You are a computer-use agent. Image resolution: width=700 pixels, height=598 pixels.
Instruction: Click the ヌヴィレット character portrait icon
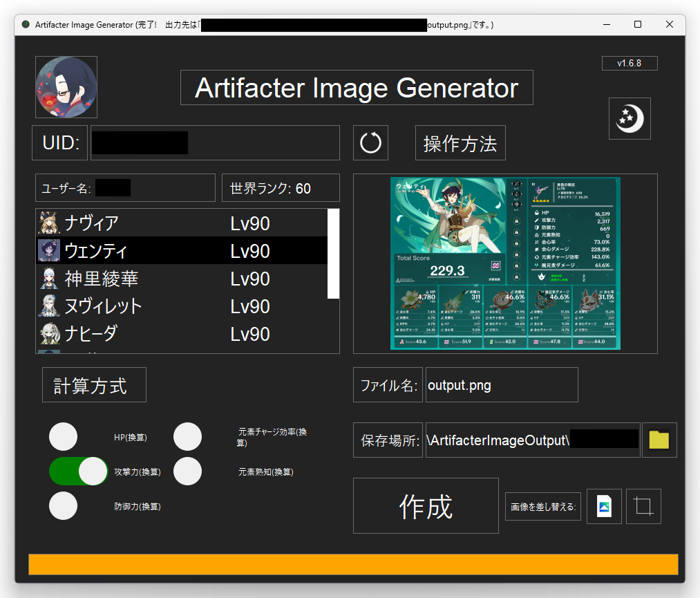coord(49,306)
